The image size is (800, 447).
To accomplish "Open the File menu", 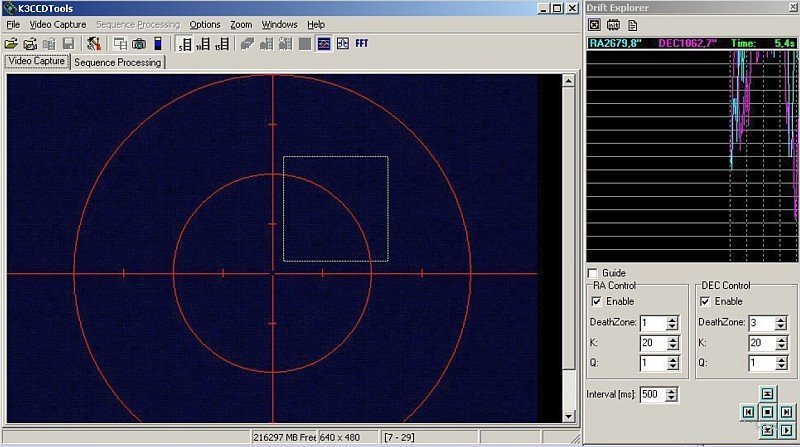I will (x=13, y=24).
